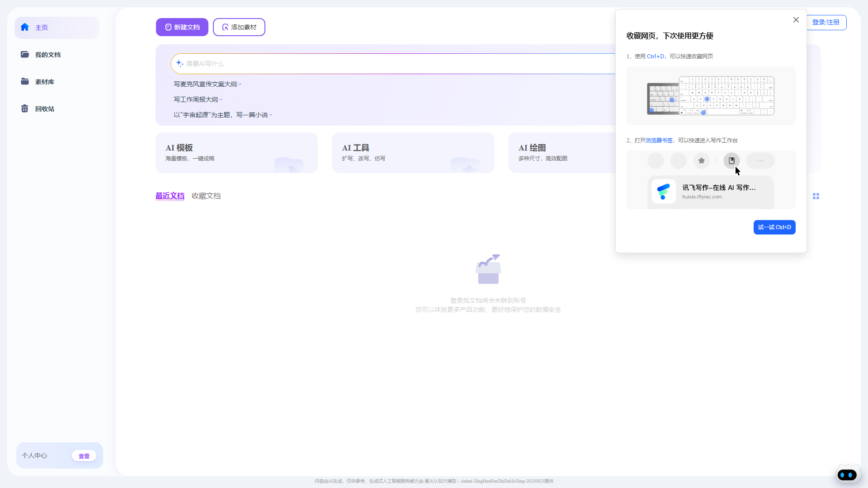Open the robot assistant icon
This screenshot has width=868, height=488.
tap(847, 475)
